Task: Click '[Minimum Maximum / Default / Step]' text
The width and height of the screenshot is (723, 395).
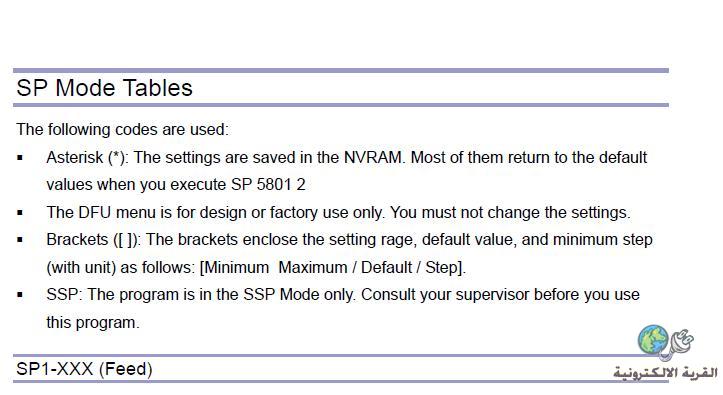Action: tap(332, 267)
